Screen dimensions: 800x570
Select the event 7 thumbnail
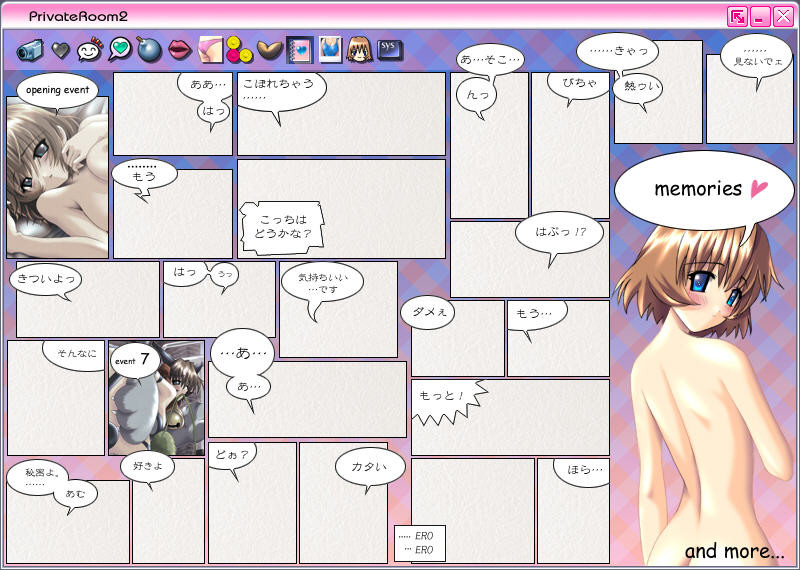[x=156, y=398]
